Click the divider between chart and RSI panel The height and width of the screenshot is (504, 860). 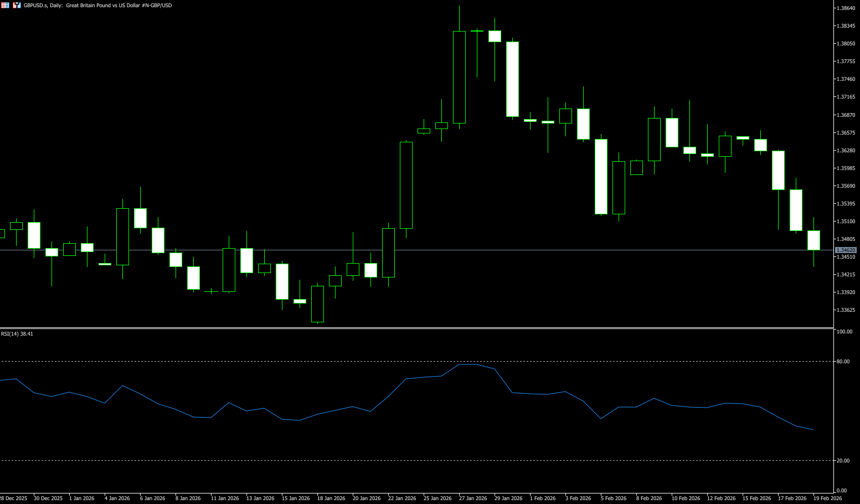(x=415, y=328)
